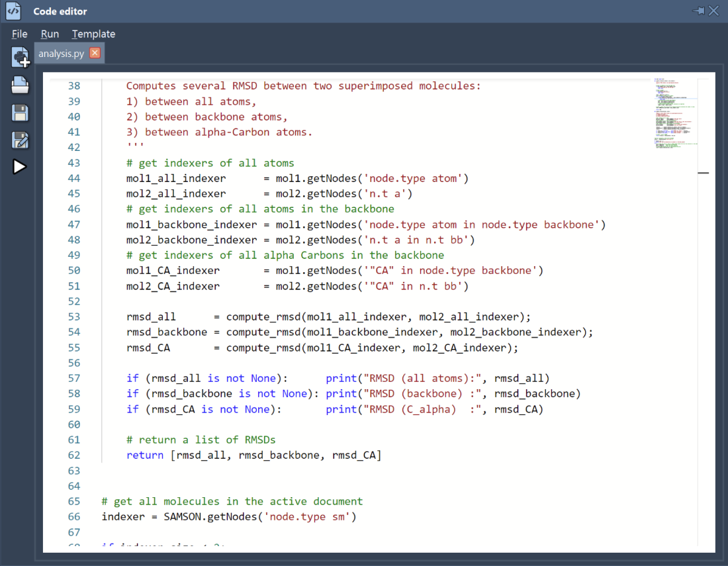Open the Template menu

click(x=93, y=34)
